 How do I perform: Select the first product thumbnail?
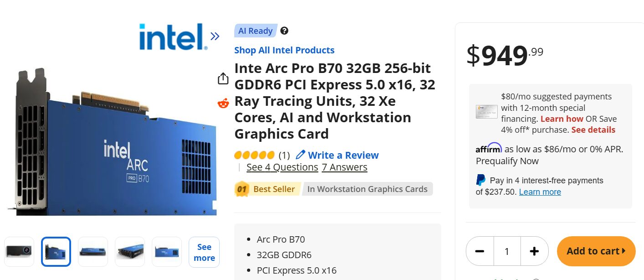click(x=19, y=252)
